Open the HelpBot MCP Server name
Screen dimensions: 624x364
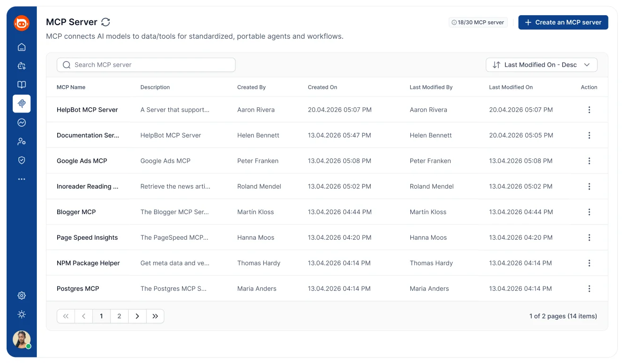click(87, 110)
